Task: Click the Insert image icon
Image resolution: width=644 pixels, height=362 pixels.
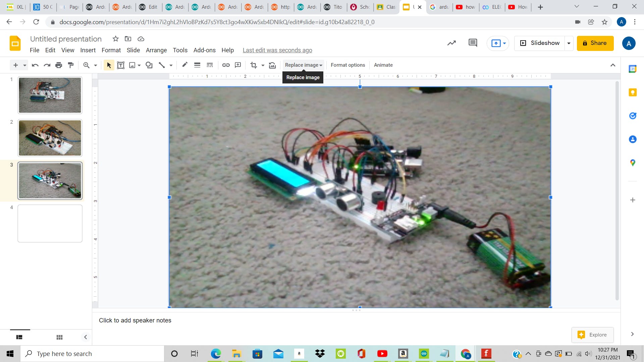Action: pos(132,65)
